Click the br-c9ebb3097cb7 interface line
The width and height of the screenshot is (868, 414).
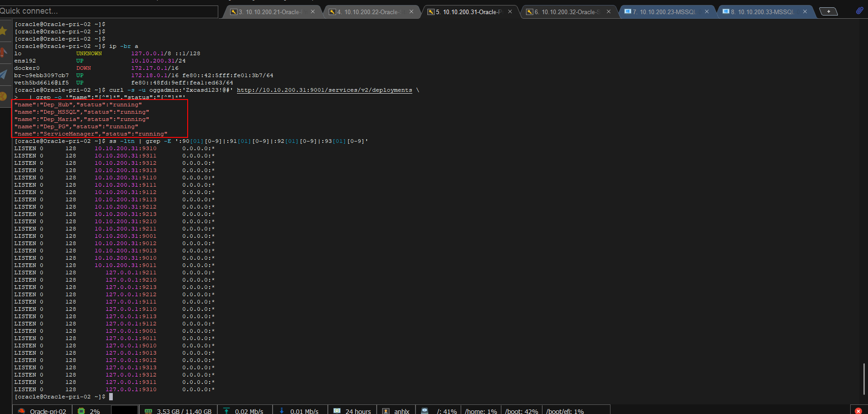(144, 75)
